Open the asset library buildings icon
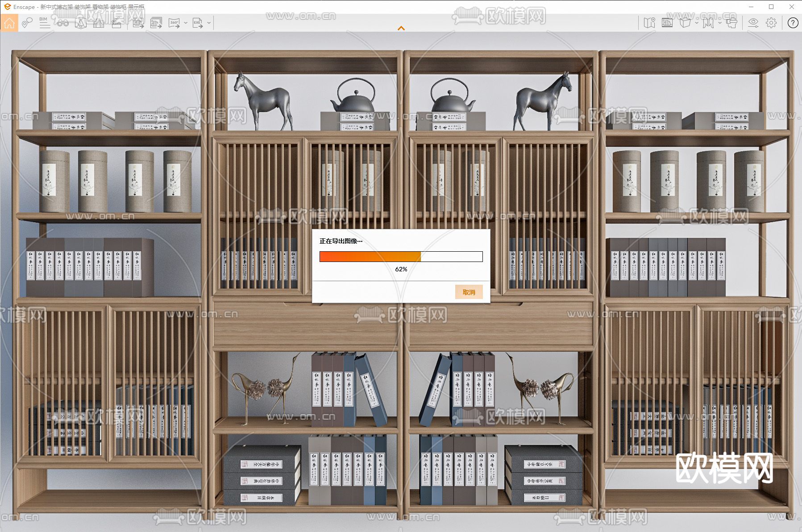 tap(99, 23)
